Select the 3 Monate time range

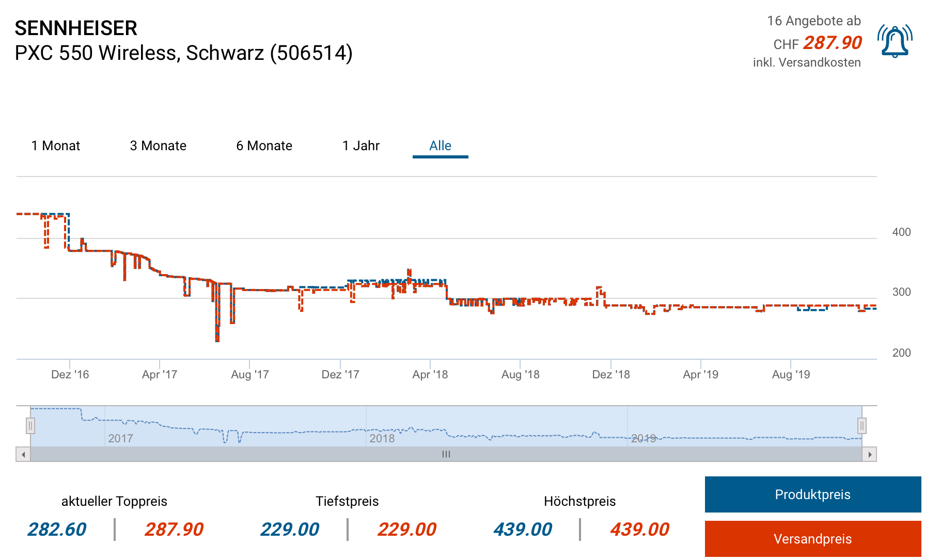pos(158,146)
